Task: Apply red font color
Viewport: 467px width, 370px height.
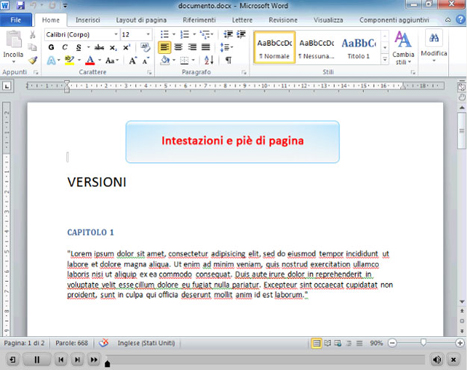Action: [x=90, y=60]
